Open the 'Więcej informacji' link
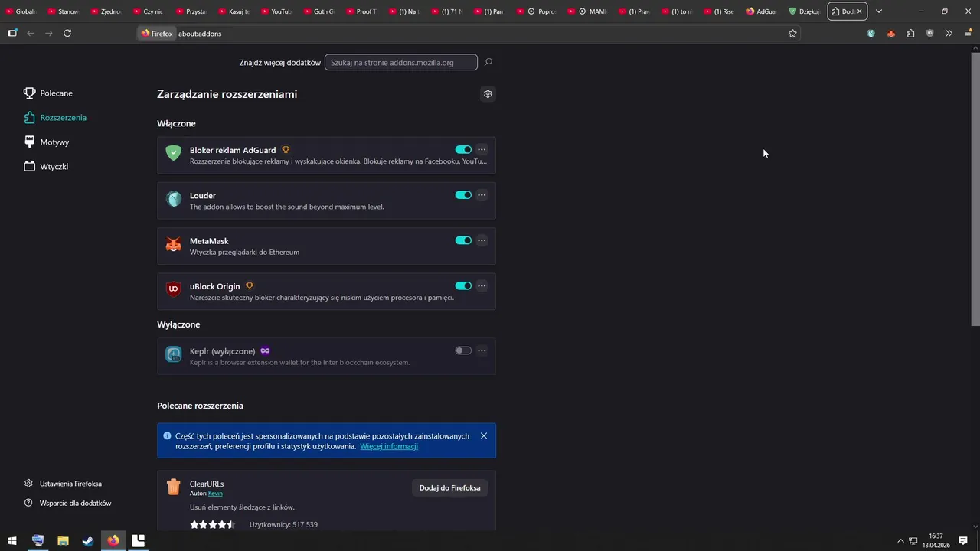The height and width of the screenshot is (551, 980). 389,446
